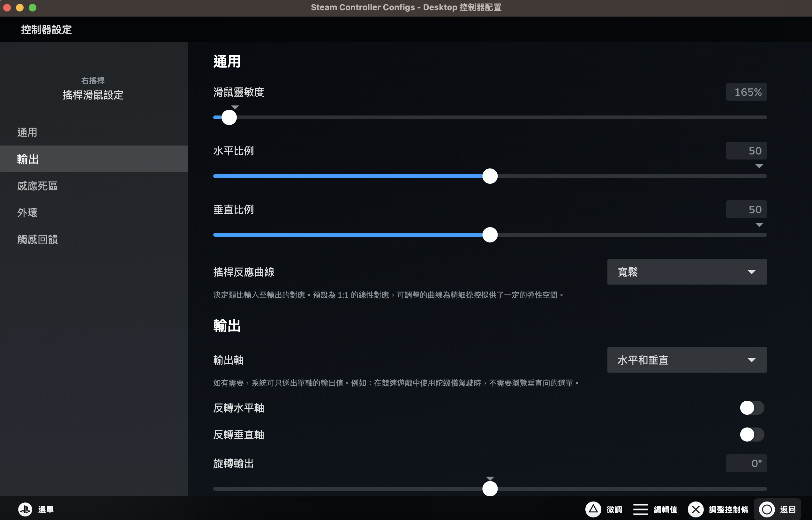
Task: Click the small arrow below 水平比例 value
Action: click(x=759, y=166)
